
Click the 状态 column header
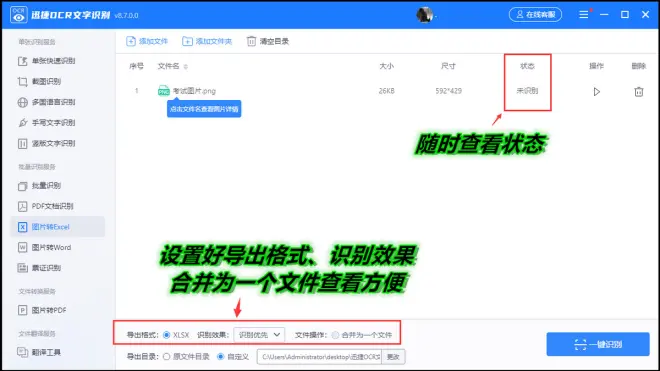click(527, 66)
